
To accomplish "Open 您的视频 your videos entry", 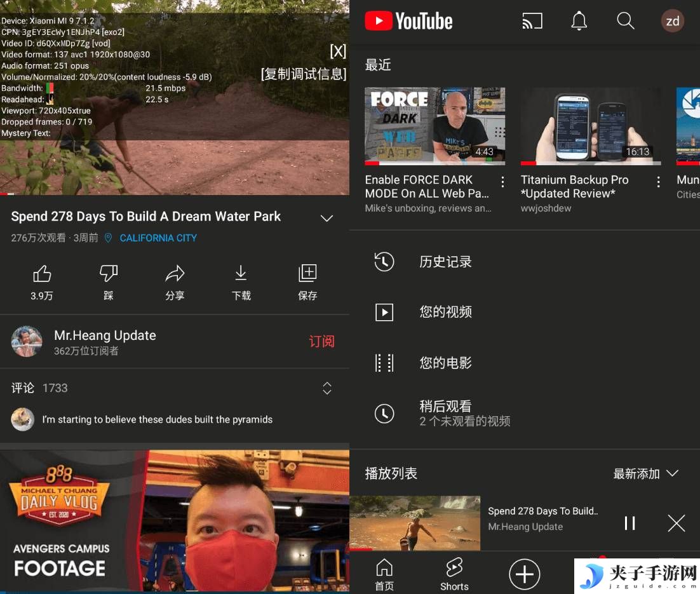I will click(525, 312).
